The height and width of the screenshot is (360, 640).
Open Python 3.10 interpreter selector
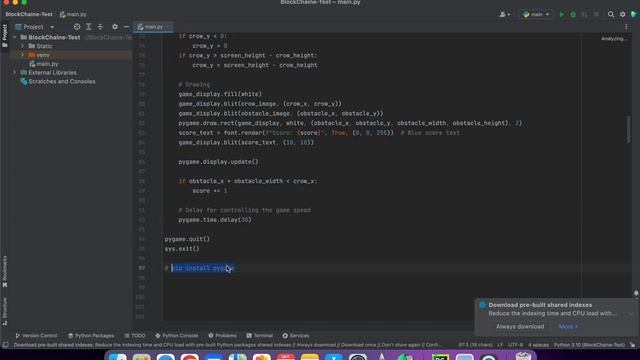[x=589, y=345]
